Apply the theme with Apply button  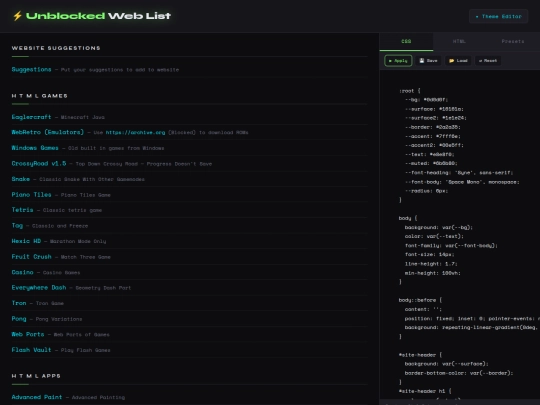[398, 61]
